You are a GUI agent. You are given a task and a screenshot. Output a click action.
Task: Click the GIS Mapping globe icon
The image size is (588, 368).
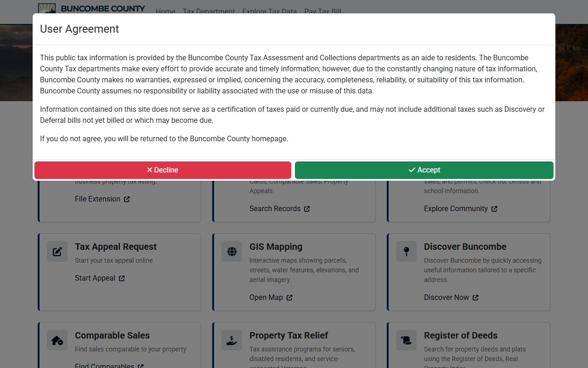(x=232, y=252)
